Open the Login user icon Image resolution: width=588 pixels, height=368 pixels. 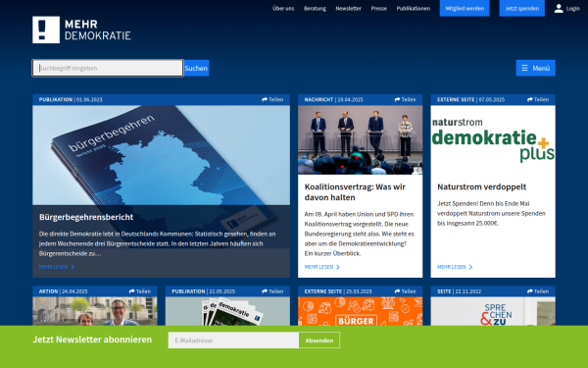pos(559,8)
